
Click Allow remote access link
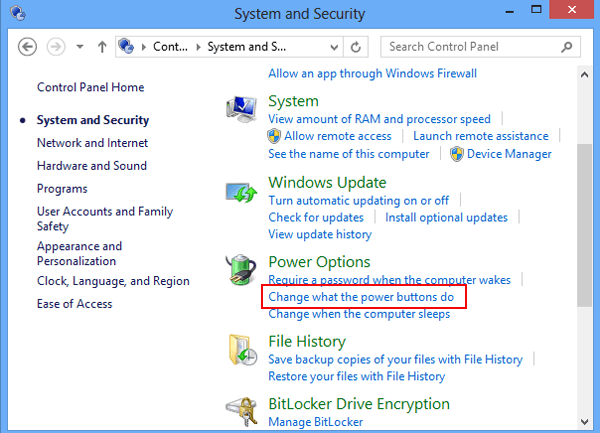click(338, 136)
